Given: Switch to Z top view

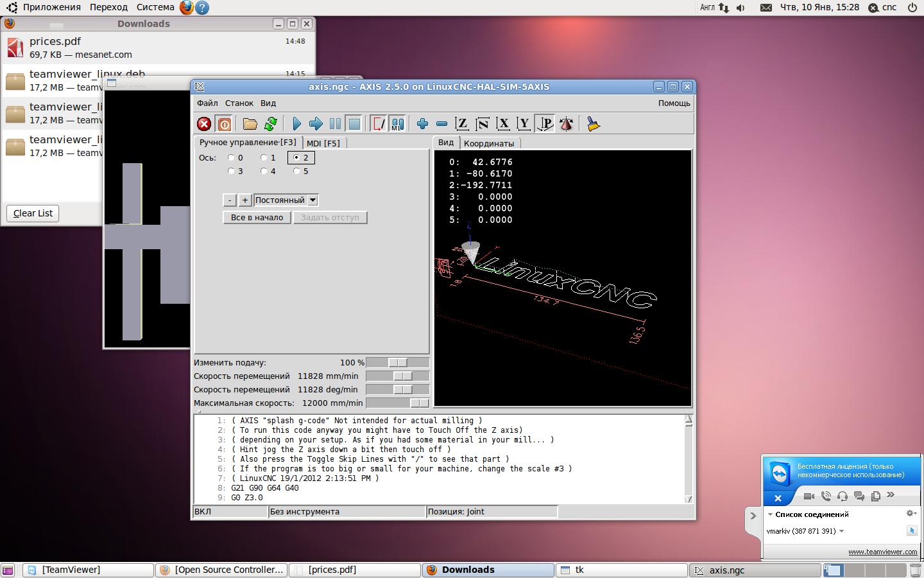Looking at the screenshot, I should click(x=461, y=124).
